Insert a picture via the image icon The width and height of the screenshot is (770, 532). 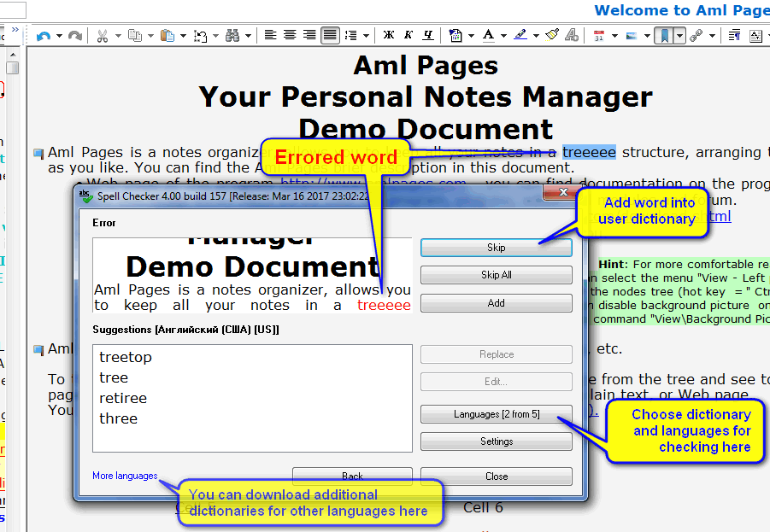coord(632,36)
